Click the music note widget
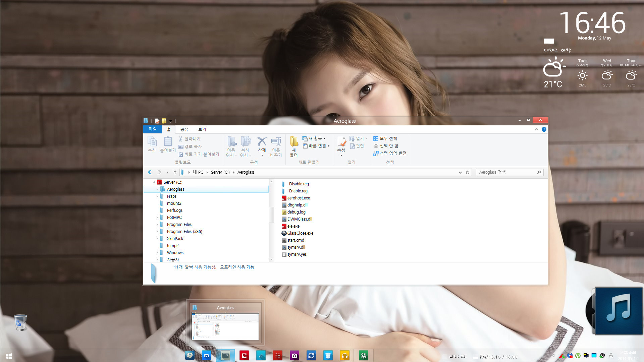This screenshot has height=362, width=644. (x=619, y=311)
